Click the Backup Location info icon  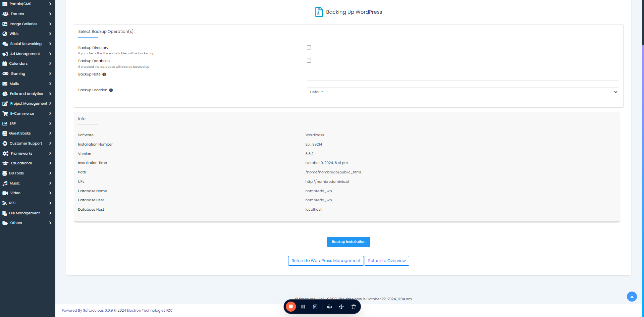[x=111, y=90]
